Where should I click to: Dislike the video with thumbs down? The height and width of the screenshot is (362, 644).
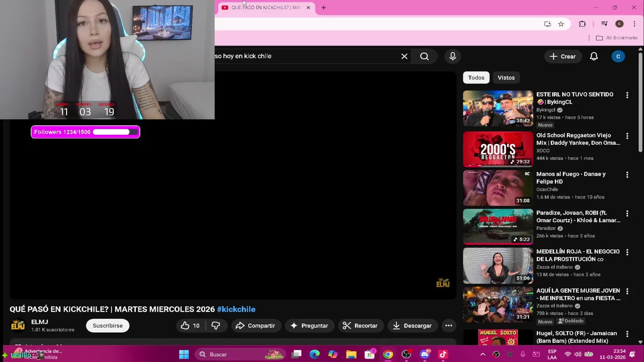[216, 326]
